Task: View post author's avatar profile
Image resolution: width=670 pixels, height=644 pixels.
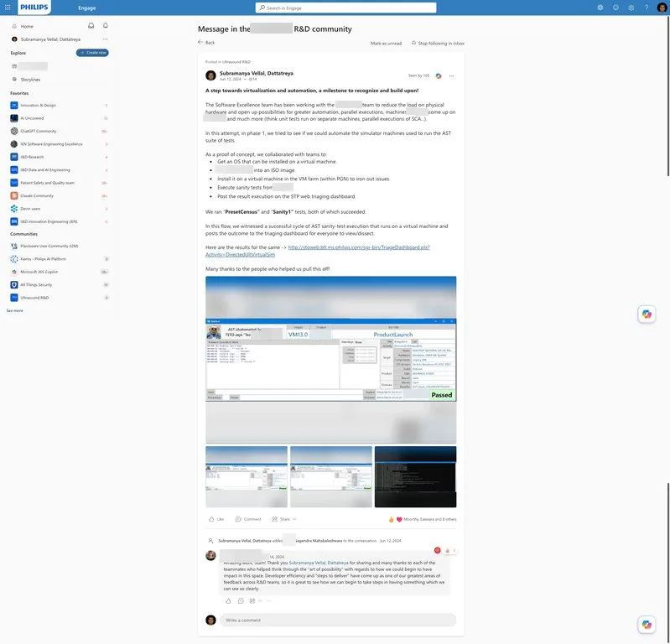Action: (210, 75)
